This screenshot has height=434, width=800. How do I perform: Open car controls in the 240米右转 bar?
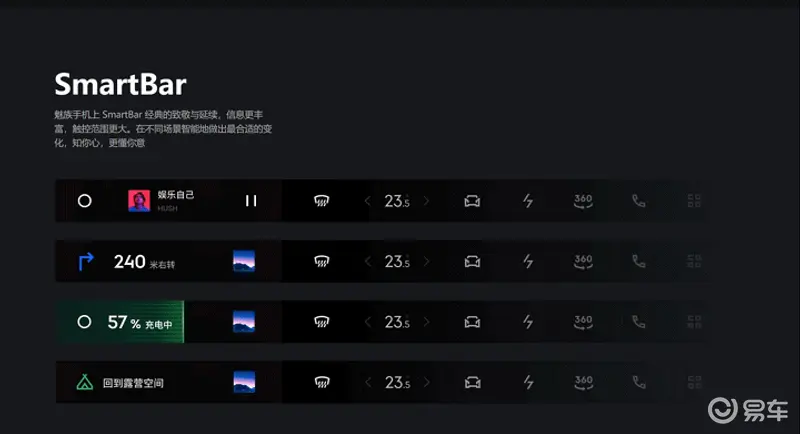[472, 262]
